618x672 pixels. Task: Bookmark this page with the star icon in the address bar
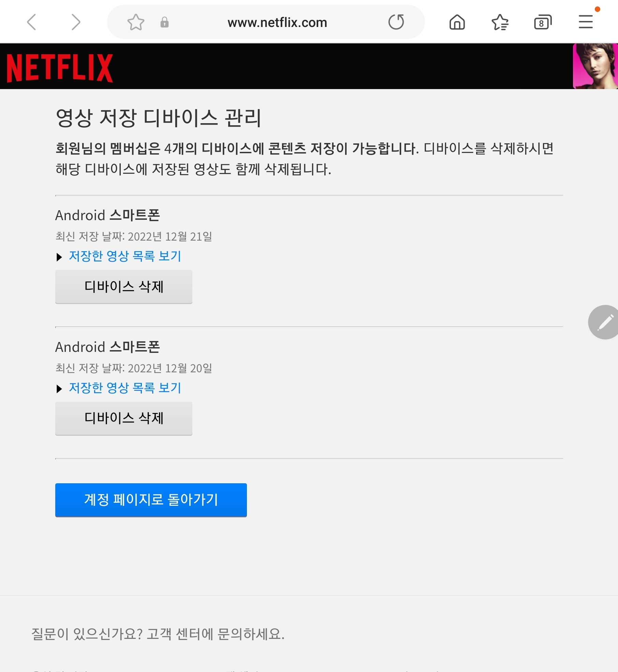[x=136, y=22]
